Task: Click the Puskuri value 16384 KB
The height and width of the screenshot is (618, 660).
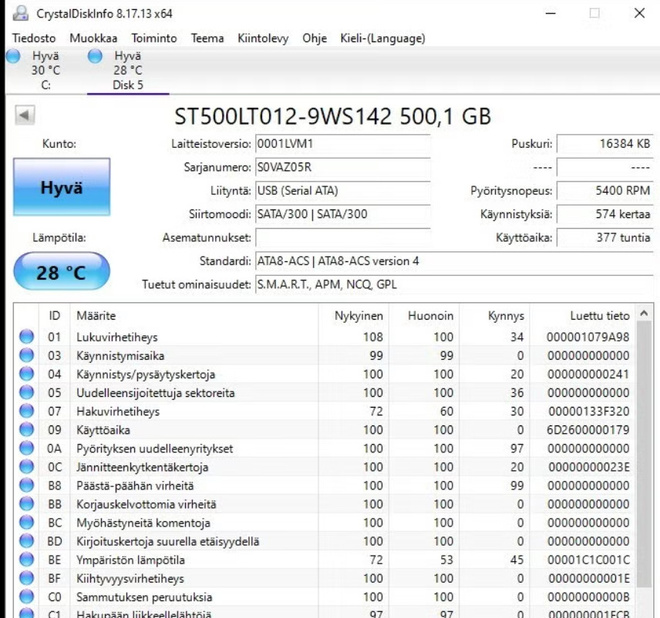Action: [x=605, y=144]
